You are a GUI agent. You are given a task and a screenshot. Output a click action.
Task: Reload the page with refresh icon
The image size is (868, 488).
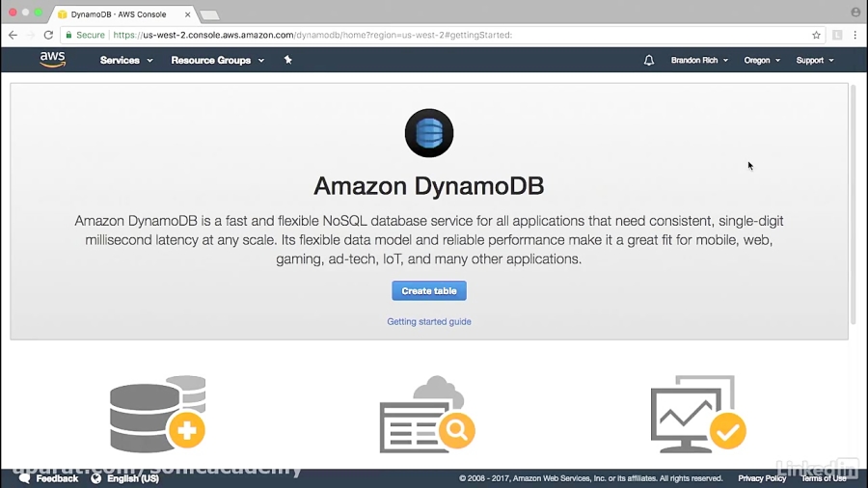49,35
